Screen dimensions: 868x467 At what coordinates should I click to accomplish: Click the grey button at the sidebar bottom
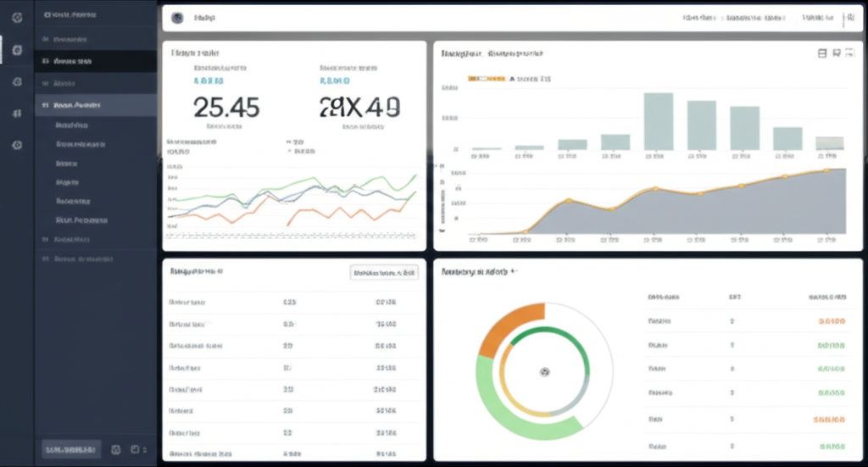71,449
